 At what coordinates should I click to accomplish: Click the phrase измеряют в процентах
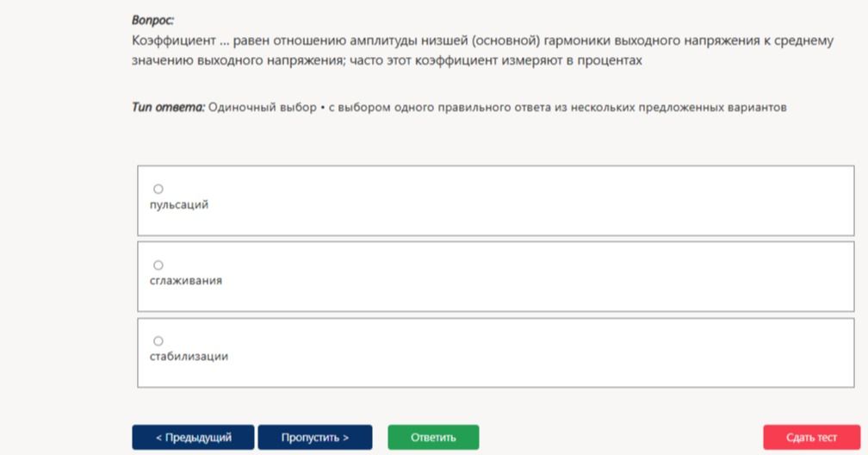tap(572, 60)
